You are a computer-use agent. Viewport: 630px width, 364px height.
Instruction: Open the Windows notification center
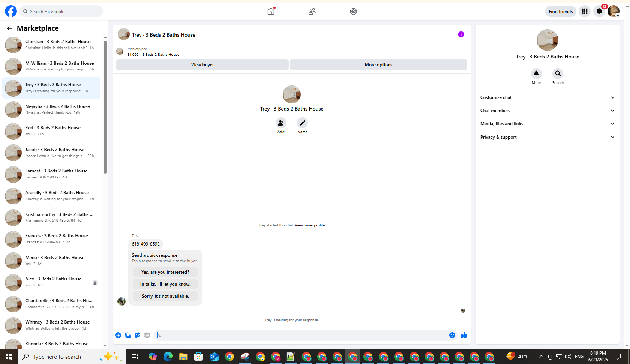tap(618, 357)
